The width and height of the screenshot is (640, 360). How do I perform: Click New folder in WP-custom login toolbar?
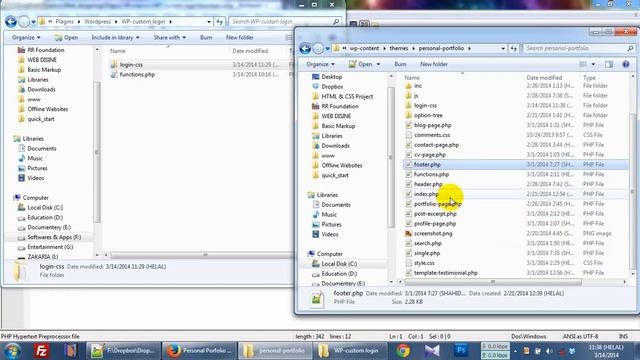pyautogui.click(x=240, y=37)
